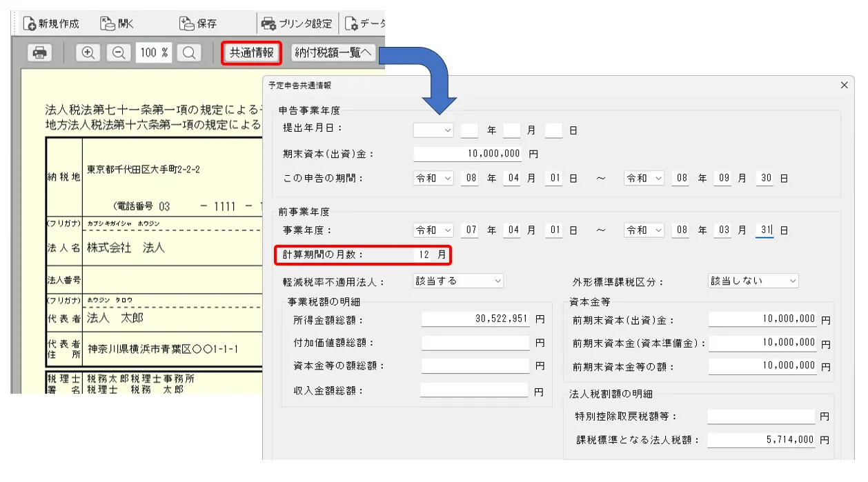Image resolution: width=868 pixels, height=482 pixels.
Task: Close the 予定申告共通情報 dialog
Action: point(844,85)
